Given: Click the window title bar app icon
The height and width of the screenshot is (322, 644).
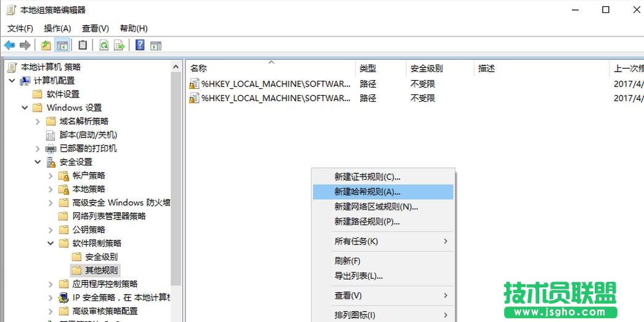Looking at the screenshot, I should (x=10, y=10).
